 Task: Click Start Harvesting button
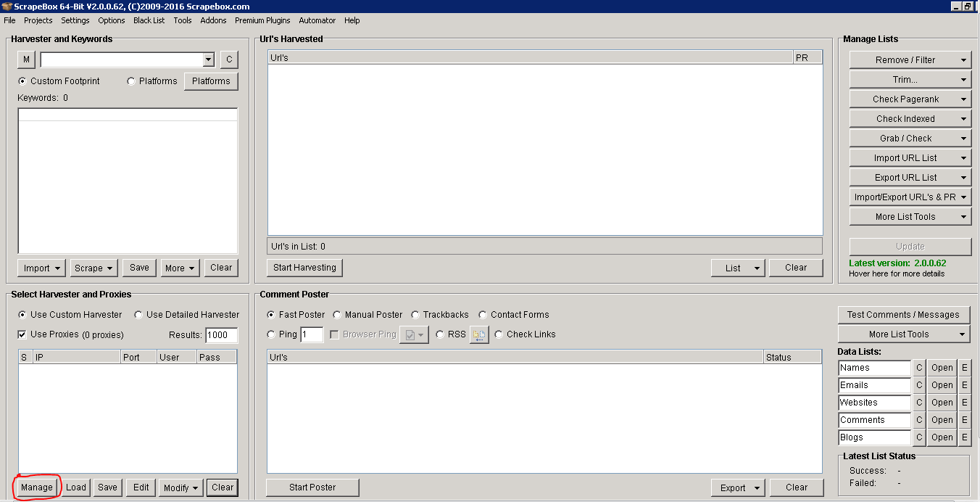tap(304, 268)
